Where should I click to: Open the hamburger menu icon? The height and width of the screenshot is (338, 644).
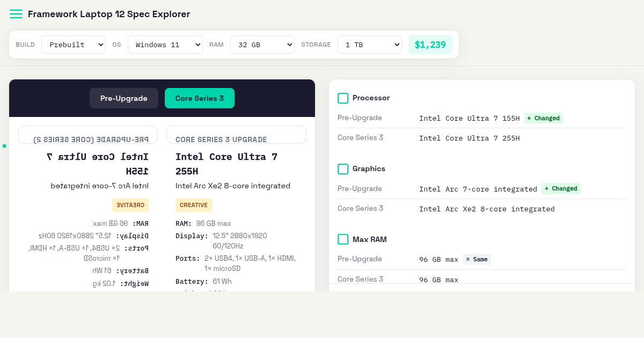pyautogui.click(x=16, y=14)
